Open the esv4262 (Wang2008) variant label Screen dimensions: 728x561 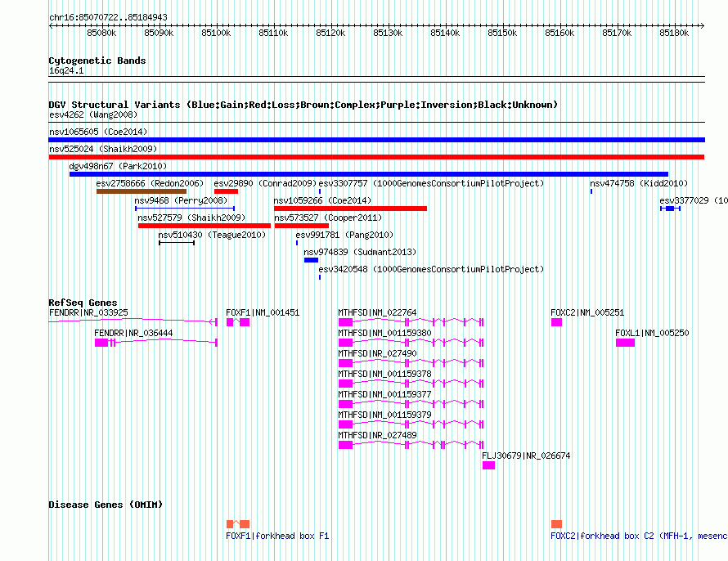point(93,114)
